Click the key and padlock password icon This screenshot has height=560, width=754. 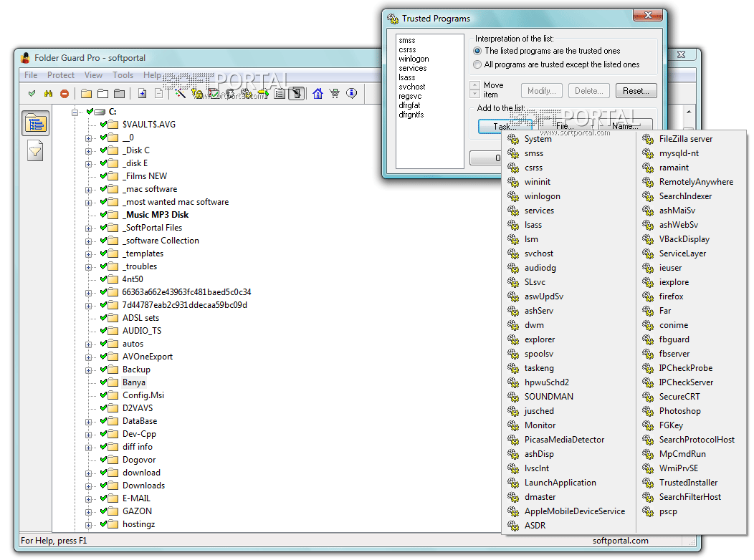coord(197,94)
